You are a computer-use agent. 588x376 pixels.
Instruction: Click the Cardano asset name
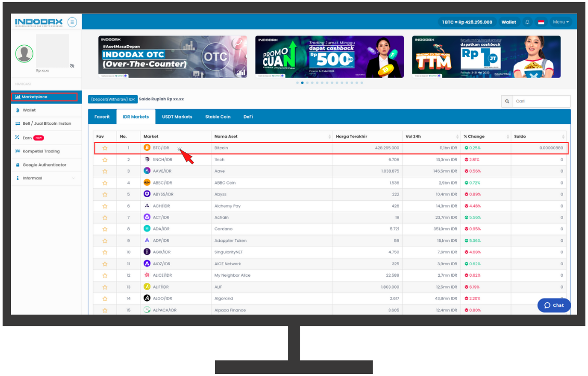pyautogui.click(x=224, y=229)
